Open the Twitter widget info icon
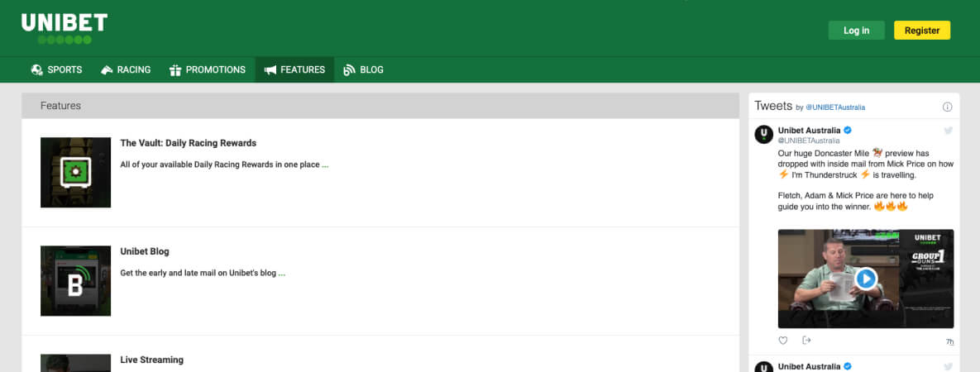Viewport: 980px width, 372px height. pos(947,107)
